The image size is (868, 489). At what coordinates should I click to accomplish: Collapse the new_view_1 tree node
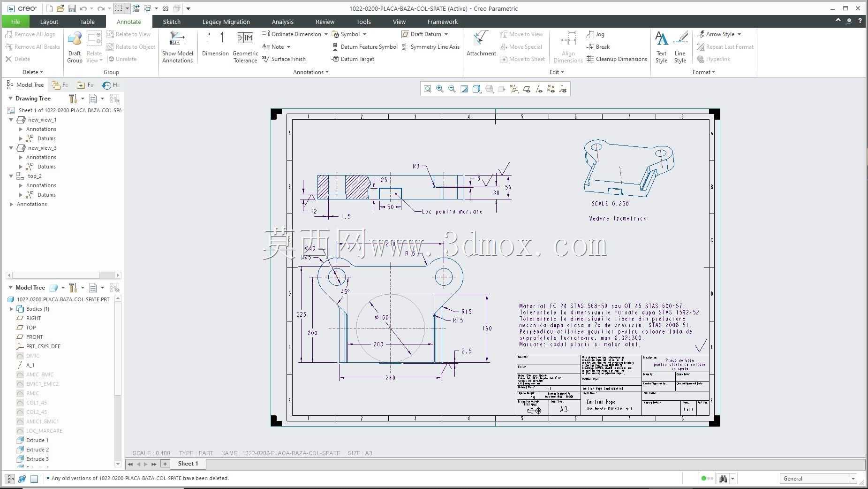11,120
